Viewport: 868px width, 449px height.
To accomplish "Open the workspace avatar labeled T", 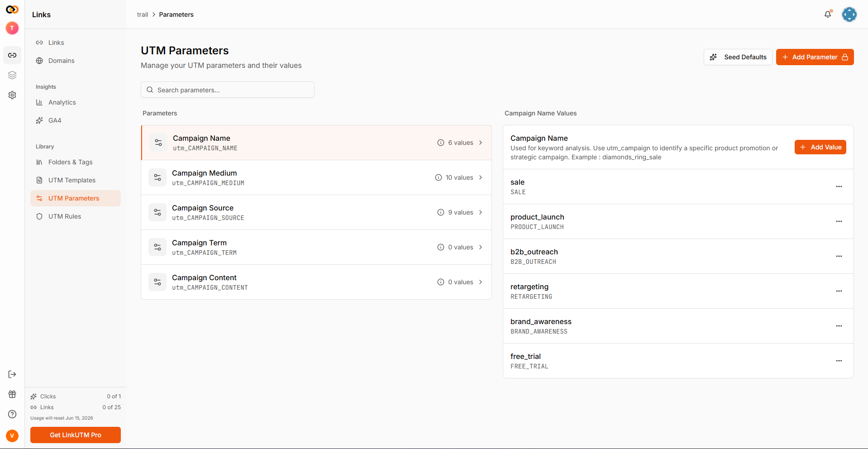I will pyautogui.click(x=12, y=28).
